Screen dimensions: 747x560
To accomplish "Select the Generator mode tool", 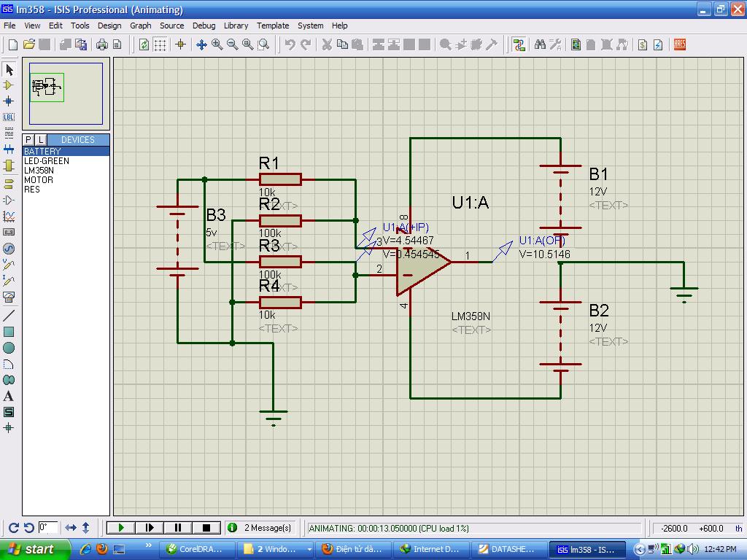I will pyautogui.click(x=9, y=249).
